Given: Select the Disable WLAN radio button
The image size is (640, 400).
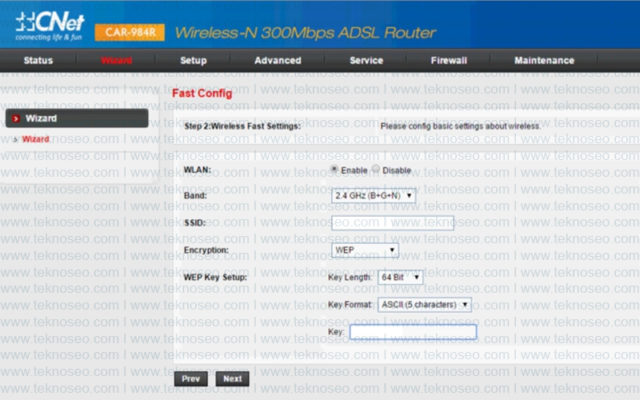Looking at the screenshot, I should (376, 169).
